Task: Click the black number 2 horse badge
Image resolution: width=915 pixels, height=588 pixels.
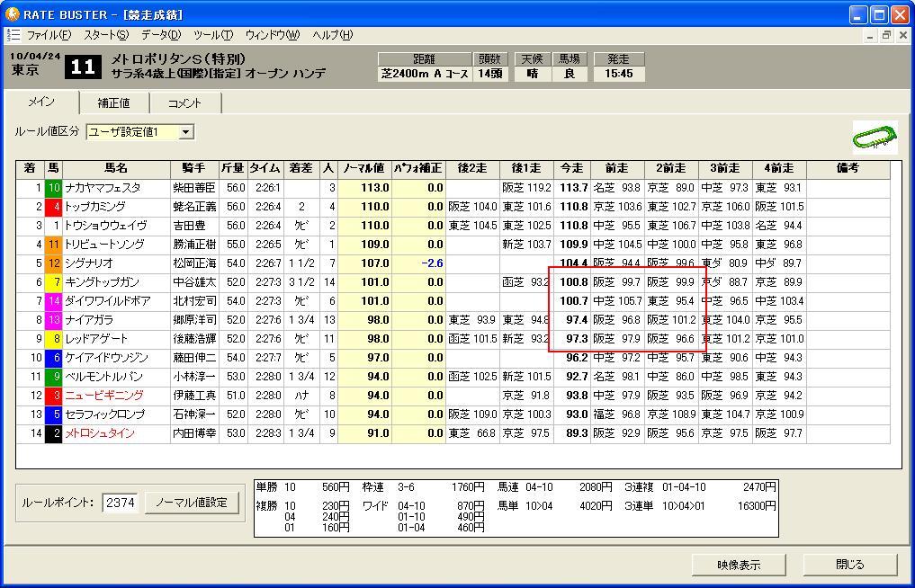Action: [x=54, y=433]
